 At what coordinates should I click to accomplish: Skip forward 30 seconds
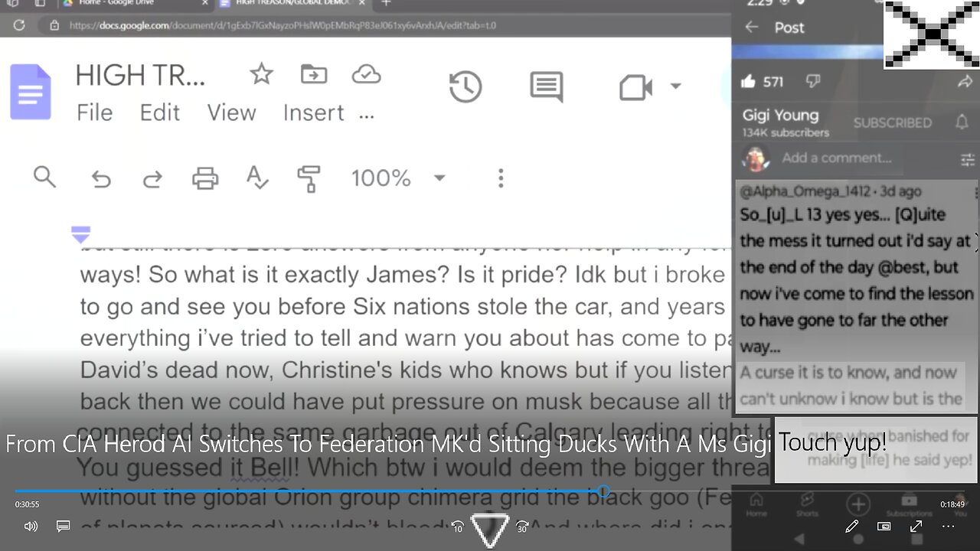click(522, 527)
